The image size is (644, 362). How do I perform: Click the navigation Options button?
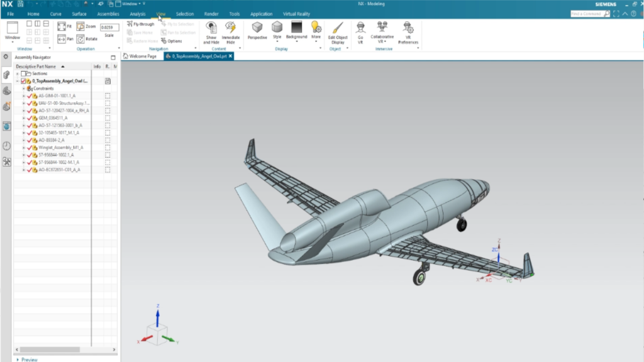coord(171,41)
